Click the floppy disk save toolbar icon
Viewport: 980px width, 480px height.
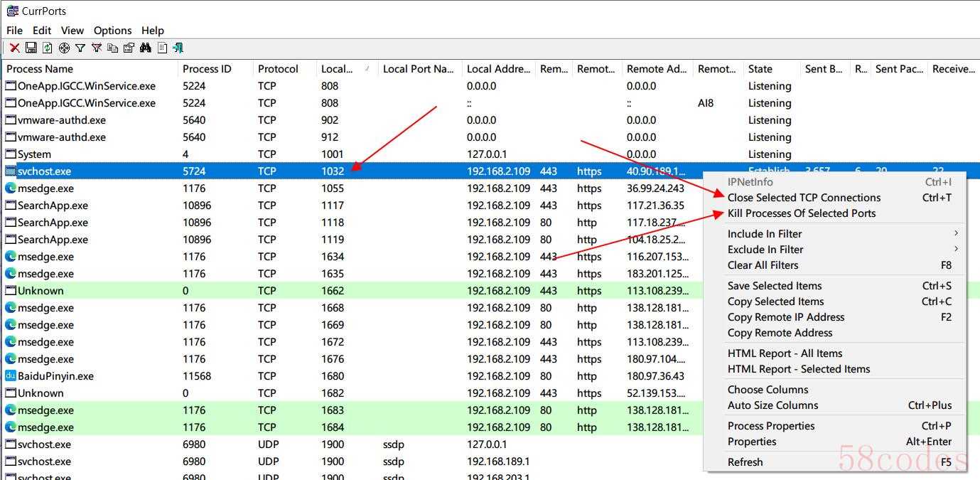pyautogui.click(x=31, y=48)
